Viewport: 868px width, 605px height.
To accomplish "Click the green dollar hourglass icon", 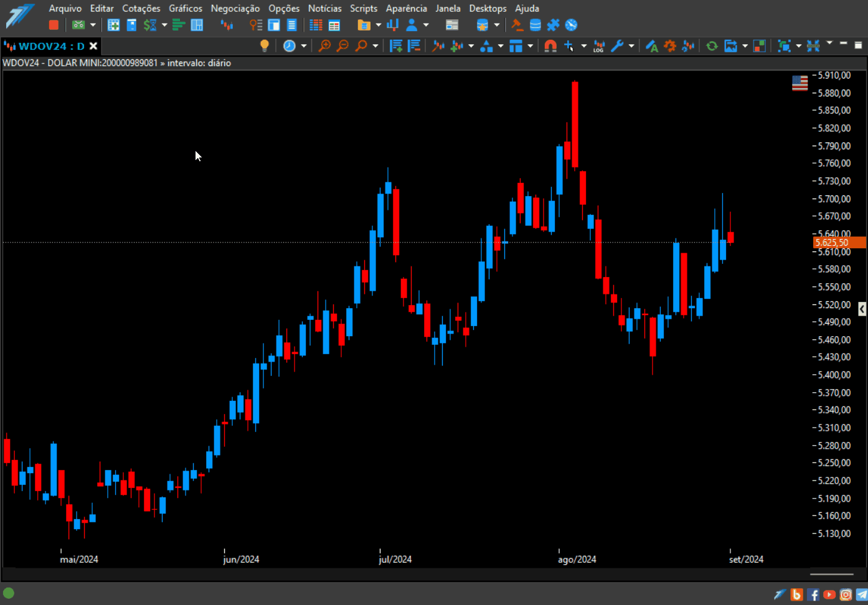I will [x=150, y=25].
